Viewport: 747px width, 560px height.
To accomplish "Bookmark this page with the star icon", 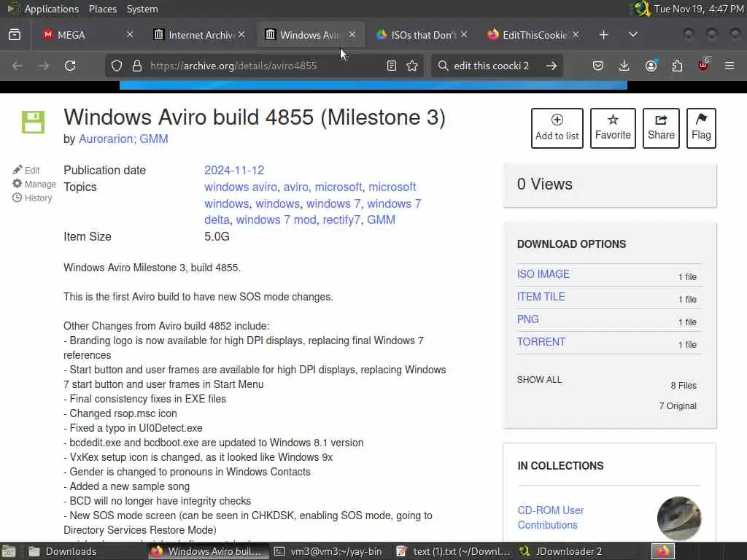I will tap(413, 66).
